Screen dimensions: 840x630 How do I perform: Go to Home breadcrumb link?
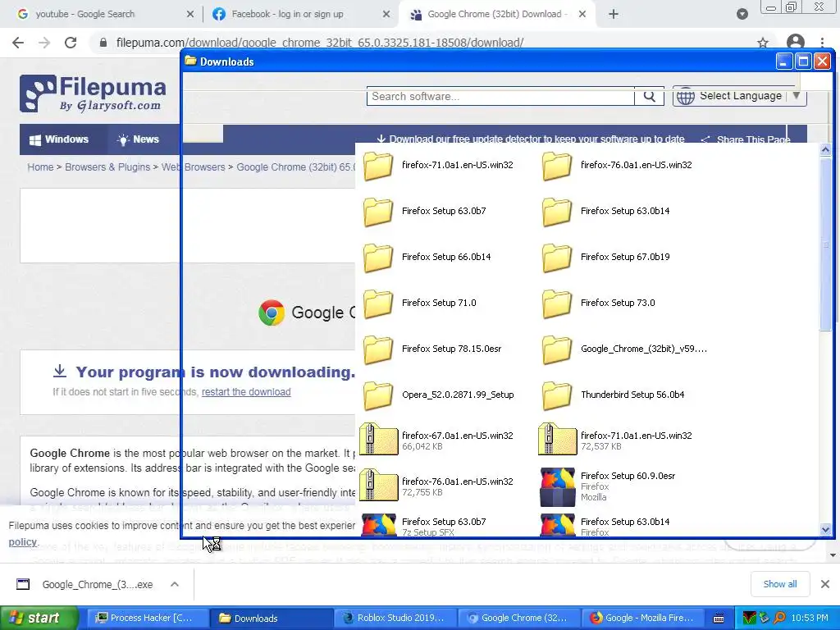(40, 167)
